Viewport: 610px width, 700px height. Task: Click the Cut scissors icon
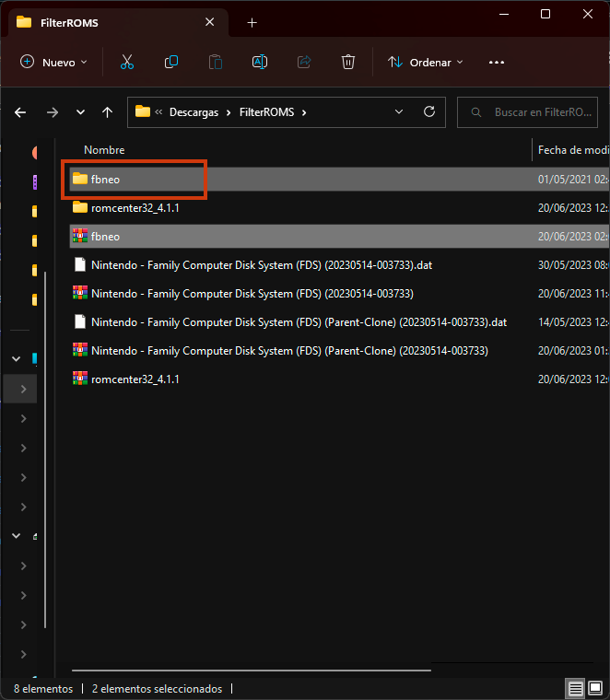coord(127,62)
